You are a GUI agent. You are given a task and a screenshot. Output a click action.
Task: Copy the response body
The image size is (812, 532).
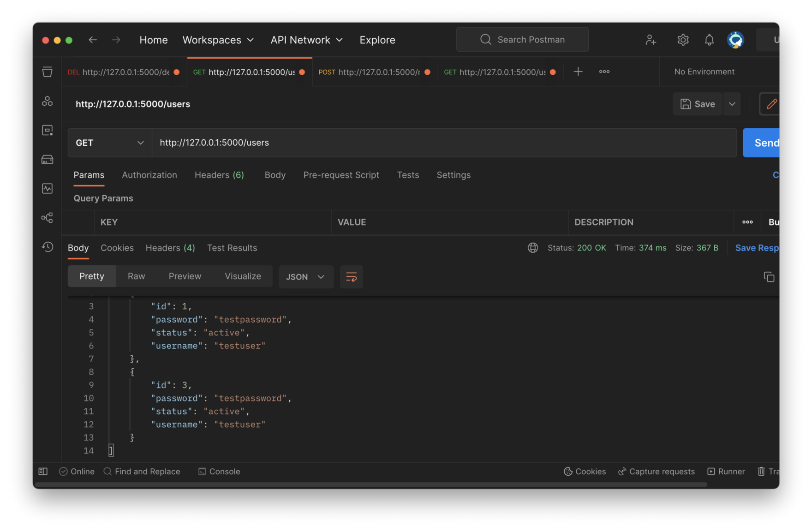769,276
